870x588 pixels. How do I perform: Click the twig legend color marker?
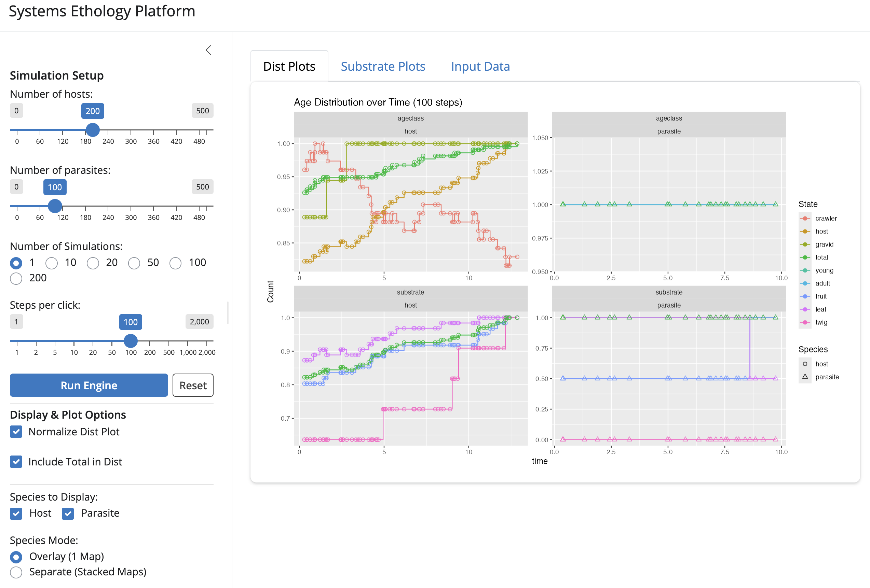(x=805, y=322)
